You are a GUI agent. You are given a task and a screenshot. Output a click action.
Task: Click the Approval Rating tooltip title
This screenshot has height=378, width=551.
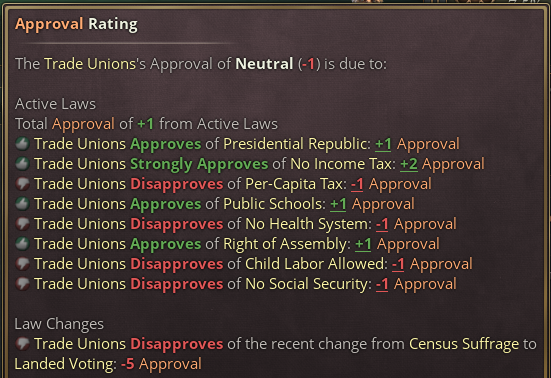[x=76, y=24]
